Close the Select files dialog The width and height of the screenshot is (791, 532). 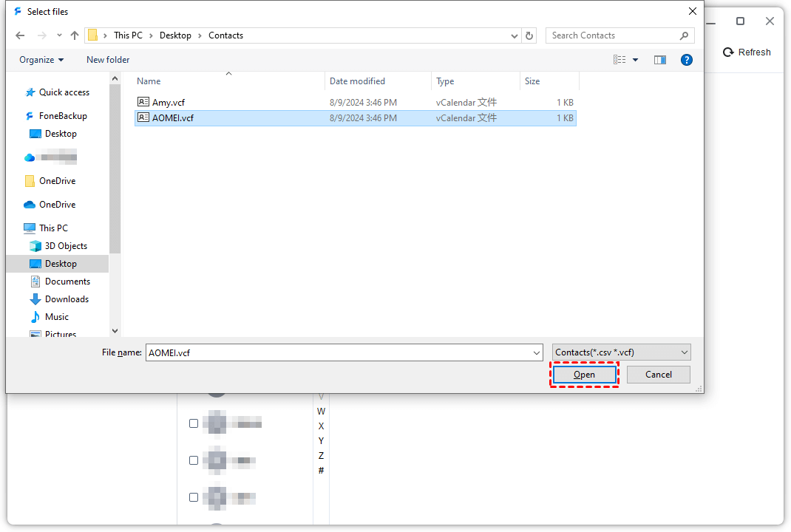(692, 11)
